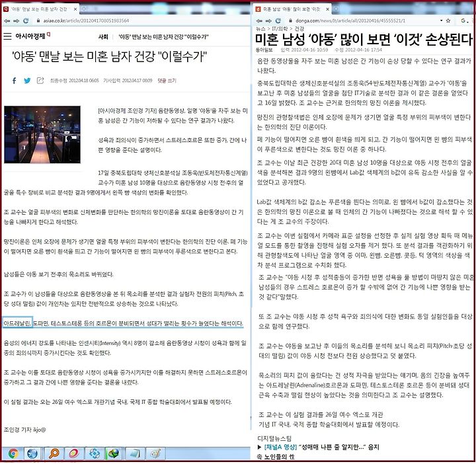The height and width of the screenshot is (464, 476).
Task: Click the 건강 breadcrumb link
Action: point(299,29)
